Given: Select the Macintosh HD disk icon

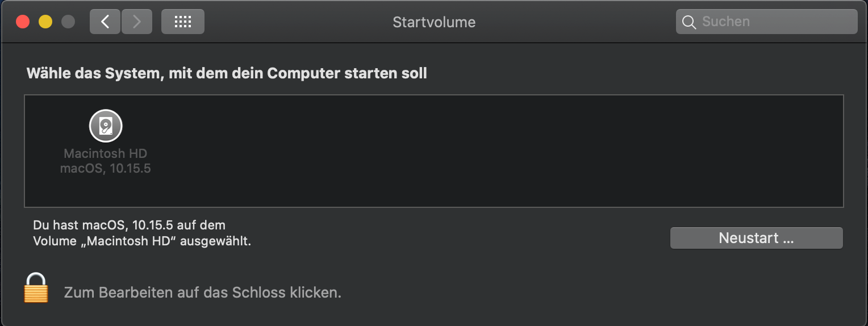Looking at the screenshot, I should click(x=106, y=126).
